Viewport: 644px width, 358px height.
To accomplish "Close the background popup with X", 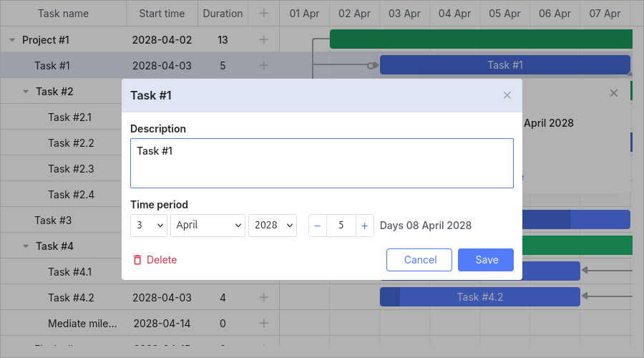I will coord(613,93).
